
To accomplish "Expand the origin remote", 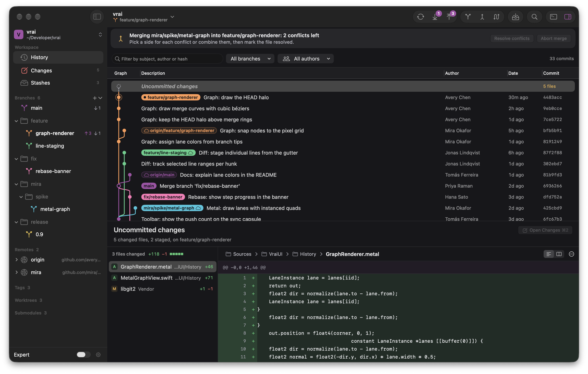I will pyautogui.click(x=16, y=260).
